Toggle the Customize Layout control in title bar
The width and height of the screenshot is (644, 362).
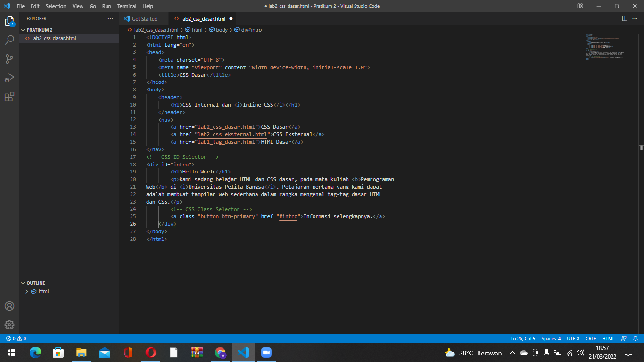pyautogui.click(x=579, y=6)
